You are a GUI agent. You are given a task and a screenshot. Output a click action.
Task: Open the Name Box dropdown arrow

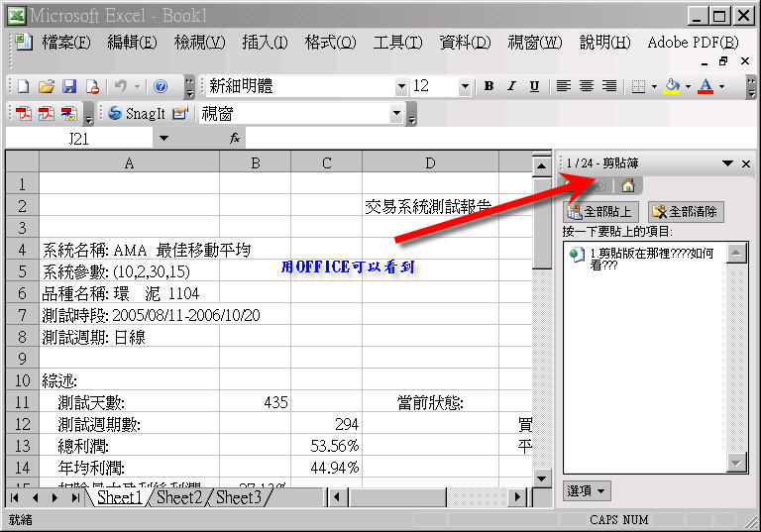point(163,139)
